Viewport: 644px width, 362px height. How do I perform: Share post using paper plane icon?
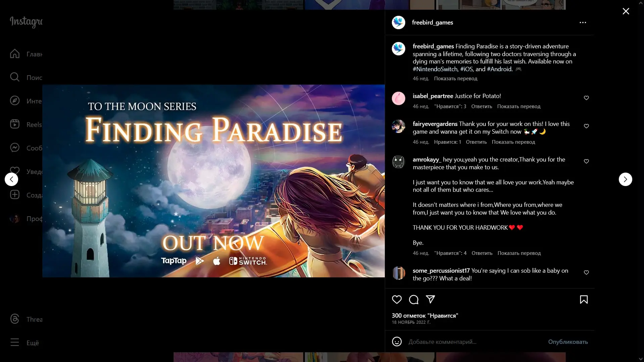click(430, 299)
